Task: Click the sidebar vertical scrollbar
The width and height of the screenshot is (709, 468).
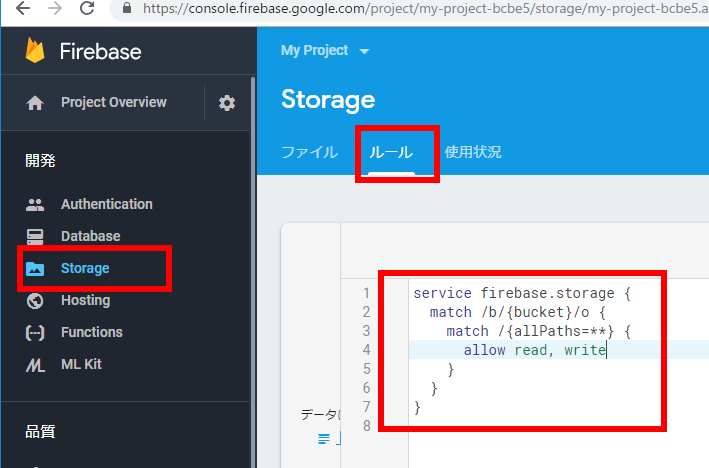Action: click(x=253, y=272)
